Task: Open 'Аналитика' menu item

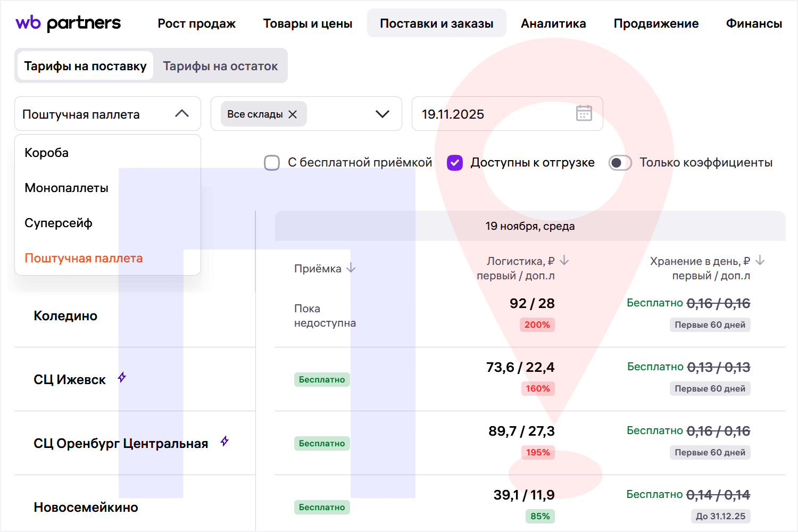Action: 553,23
